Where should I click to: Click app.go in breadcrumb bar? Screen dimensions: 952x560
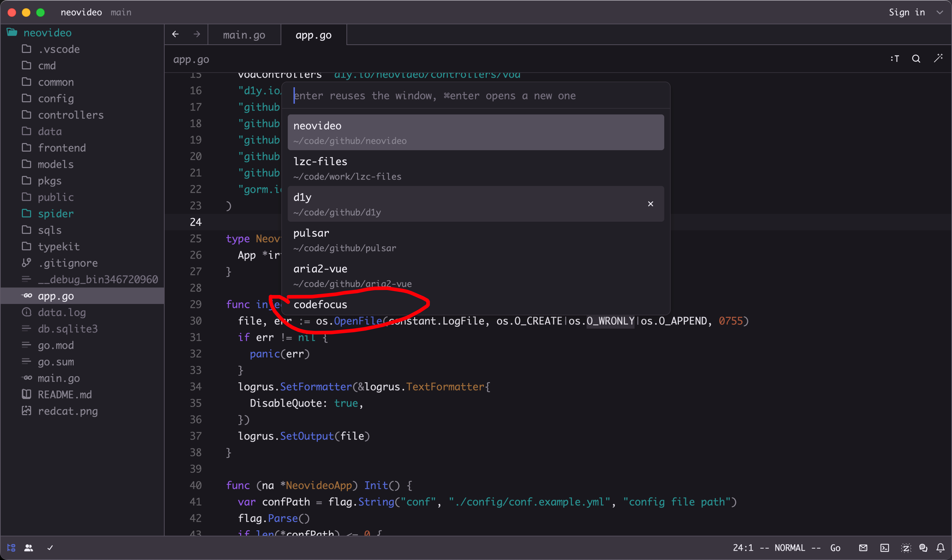pyautogui.click(x=191, y=59)
